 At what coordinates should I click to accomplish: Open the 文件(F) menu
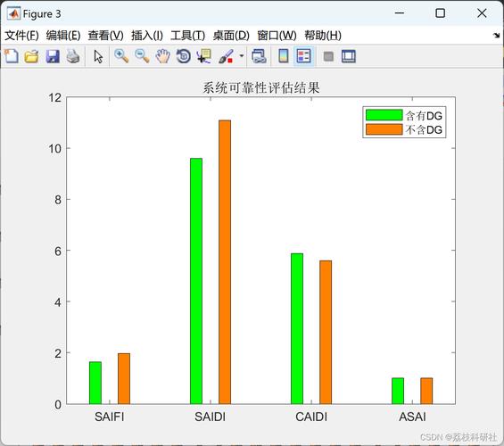pyautogui.click(x=21, y=36)
